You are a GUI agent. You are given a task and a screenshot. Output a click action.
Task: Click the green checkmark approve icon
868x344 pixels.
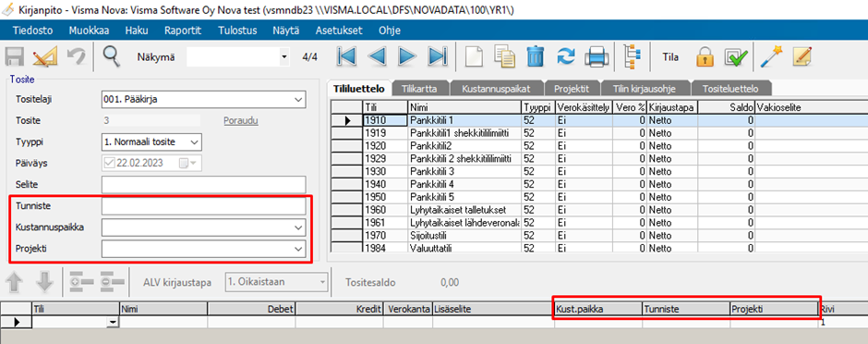(x=736, y=56)
